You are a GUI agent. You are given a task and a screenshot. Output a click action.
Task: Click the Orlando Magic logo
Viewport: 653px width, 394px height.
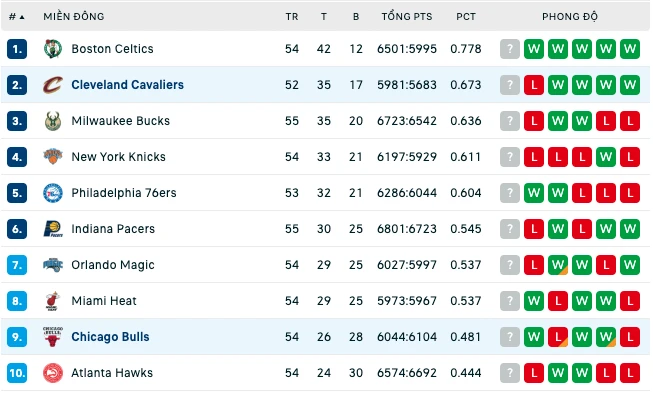53,265
